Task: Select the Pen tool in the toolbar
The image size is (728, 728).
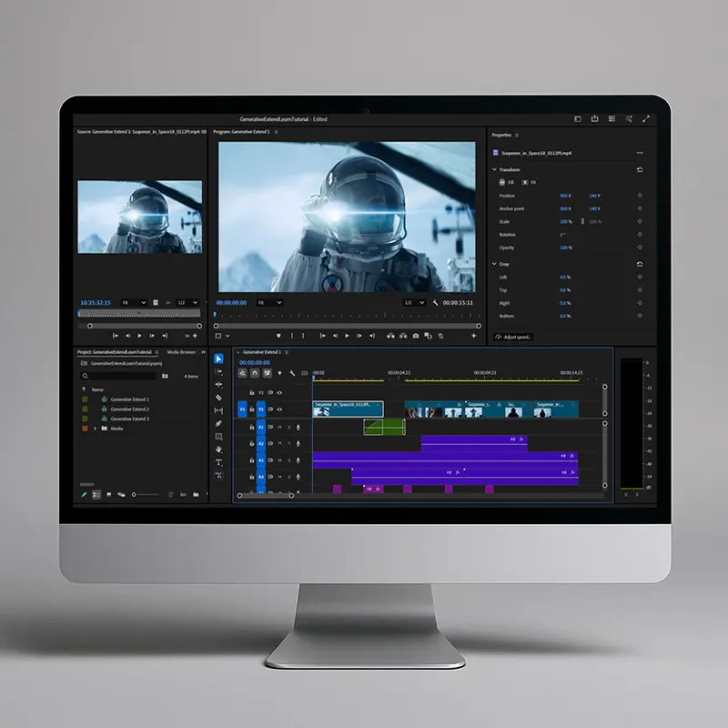Action: (x=218, y=423)
